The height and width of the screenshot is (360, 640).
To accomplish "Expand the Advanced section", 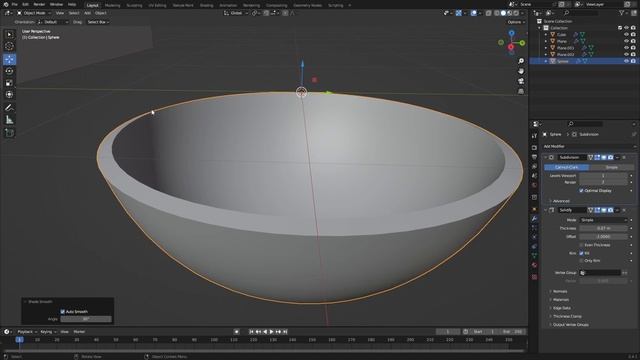I will tap(561, 201).
